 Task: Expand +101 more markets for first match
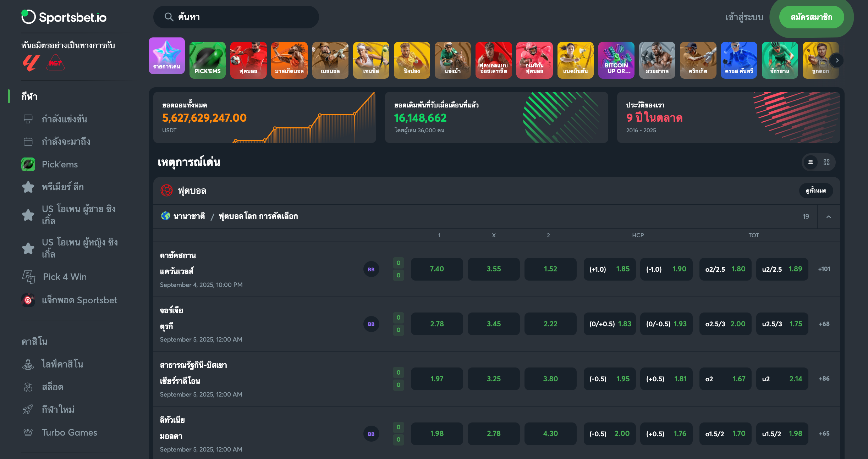824,269
